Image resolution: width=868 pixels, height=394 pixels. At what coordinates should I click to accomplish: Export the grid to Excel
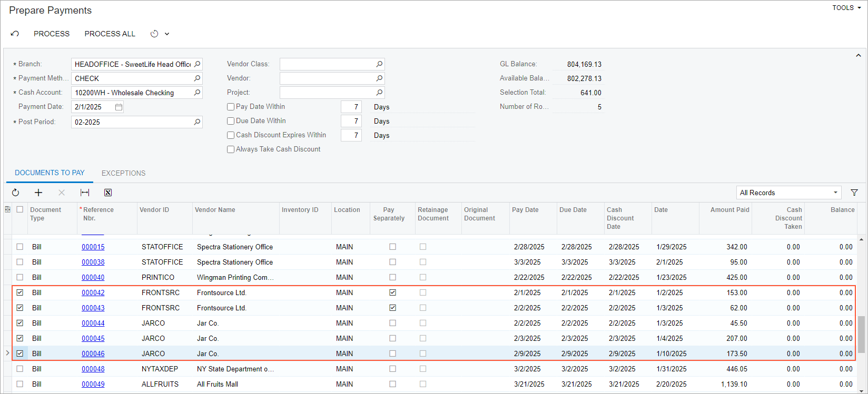point(108,193)
